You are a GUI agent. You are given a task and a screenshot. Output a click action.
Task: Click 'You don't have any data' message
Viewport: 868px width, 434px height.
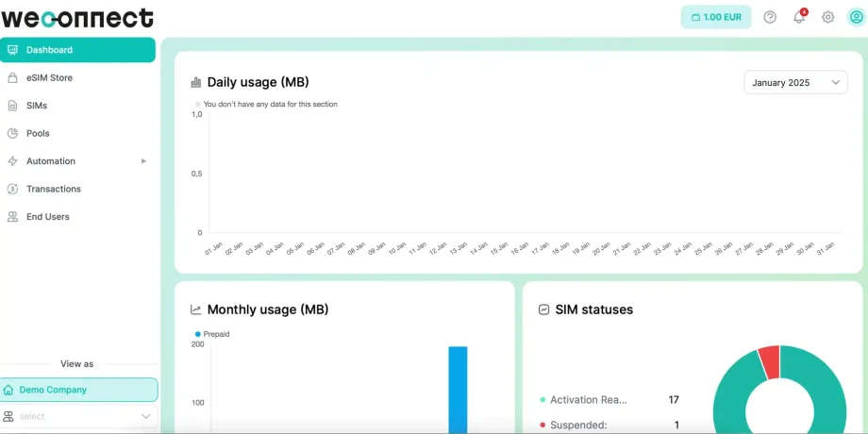pyautogui.click(x=270, y=104)
